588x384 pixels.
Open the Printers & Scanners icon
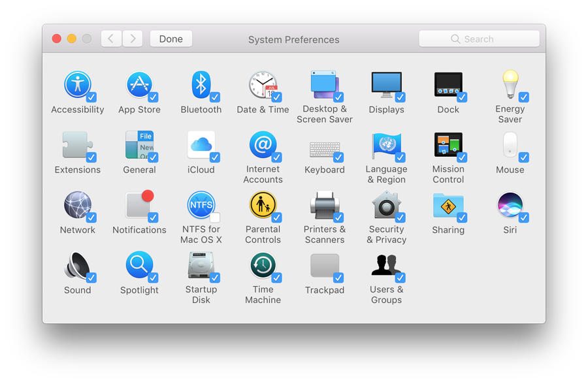(x=325, y=205)
